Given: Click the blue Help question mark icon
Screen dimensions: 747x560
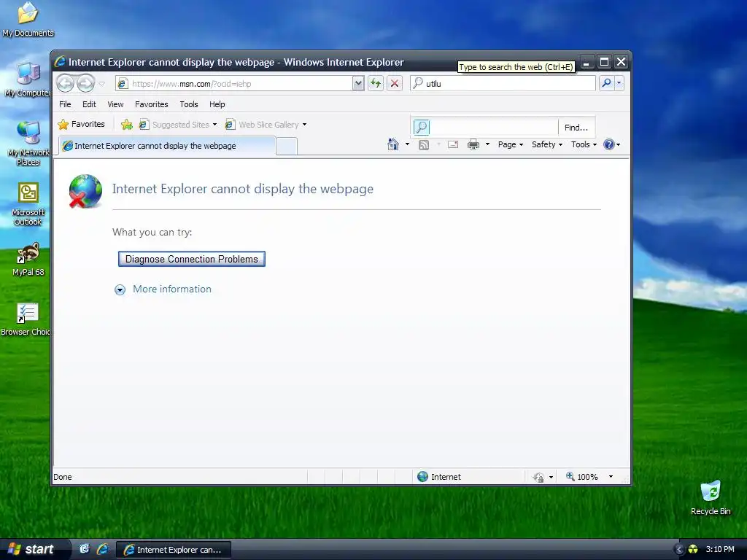Looking at the screenshot, I should [609, 144].
